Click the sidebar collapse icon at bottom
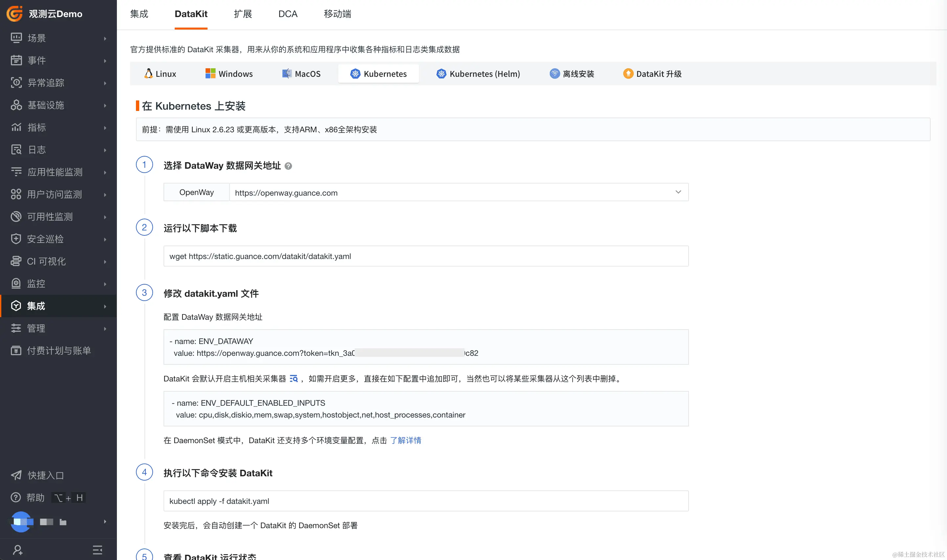Viewport: 947px width, 560px height. pos(98,550)
